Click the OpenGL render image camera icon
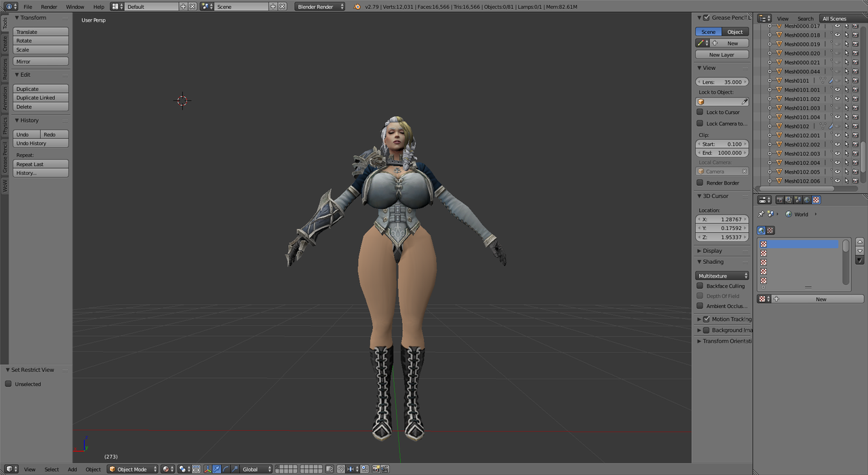Screen dimensions: 868x475 (x=375, y=469)
